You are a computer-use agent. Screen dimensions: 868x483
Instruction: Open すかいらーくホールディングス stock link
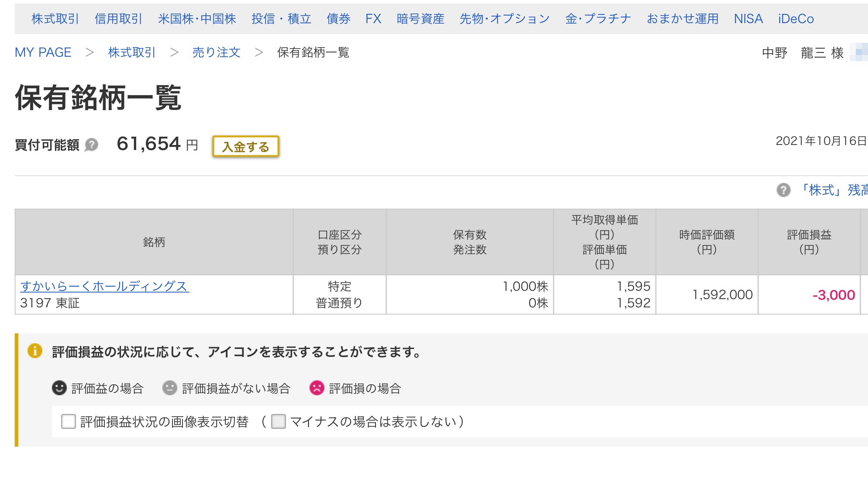coord(104,286)
